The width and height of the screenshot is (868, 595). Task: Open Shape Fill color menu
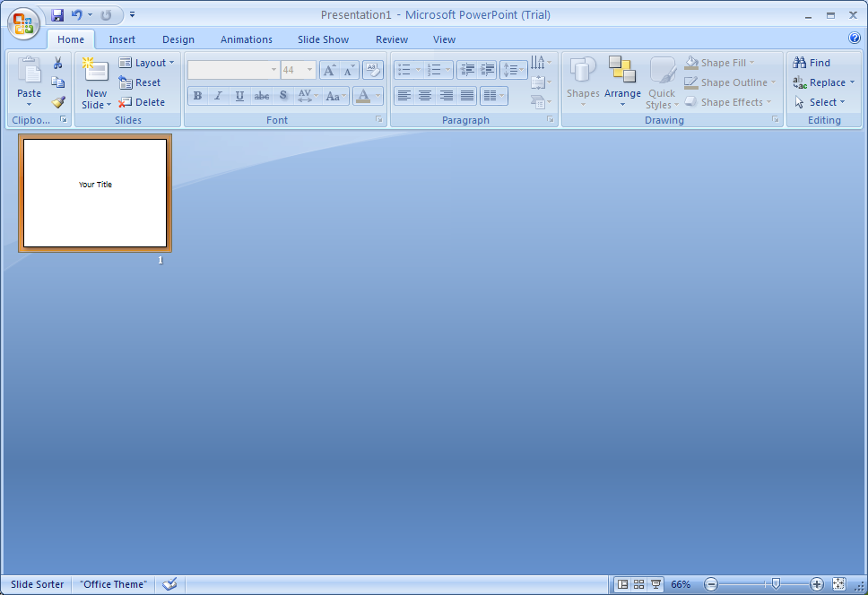point(719,63)
